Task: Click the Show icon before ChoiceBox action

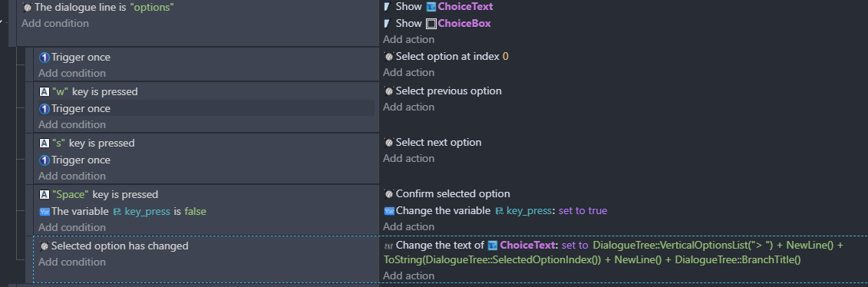Action: [388, 23]
